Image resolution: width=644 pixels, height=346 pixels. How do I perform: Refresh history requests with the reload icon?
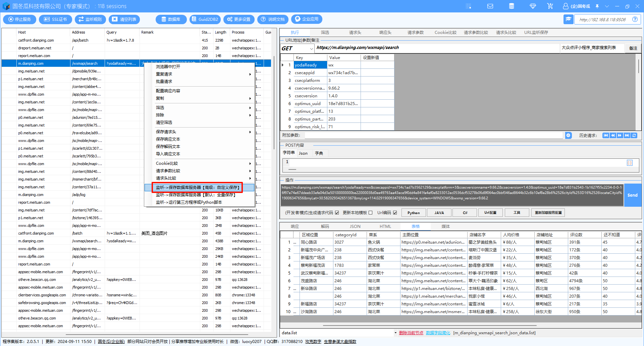634,135
